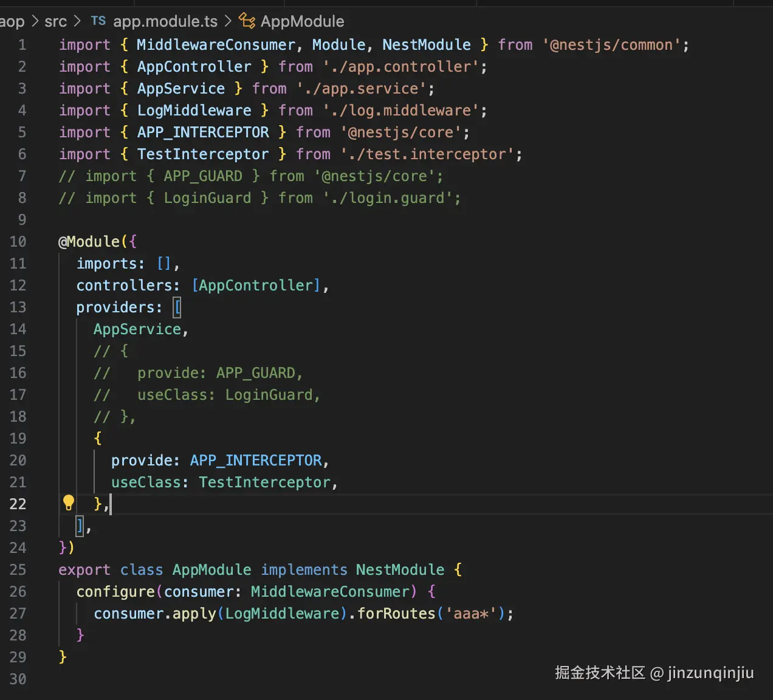Click 'forRoutes' method call

click(x=396, y=613)
